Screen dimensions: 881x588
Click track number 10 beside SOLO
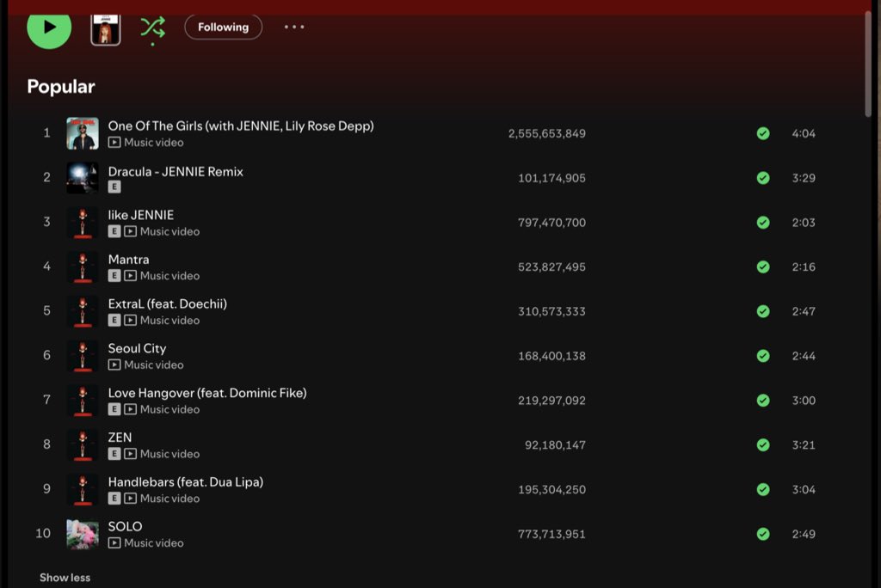click(43, 533)
